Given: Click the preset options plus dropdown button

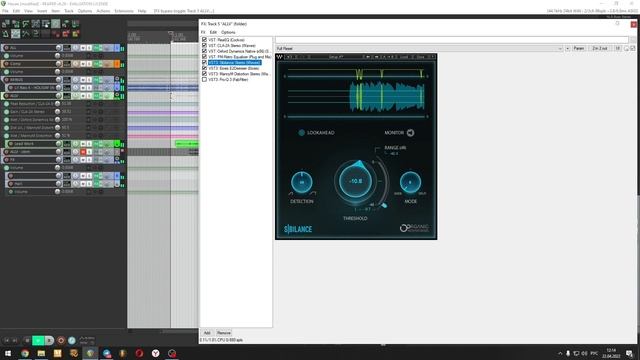Looking at the screenshot, I should click(x=567, y=49).
